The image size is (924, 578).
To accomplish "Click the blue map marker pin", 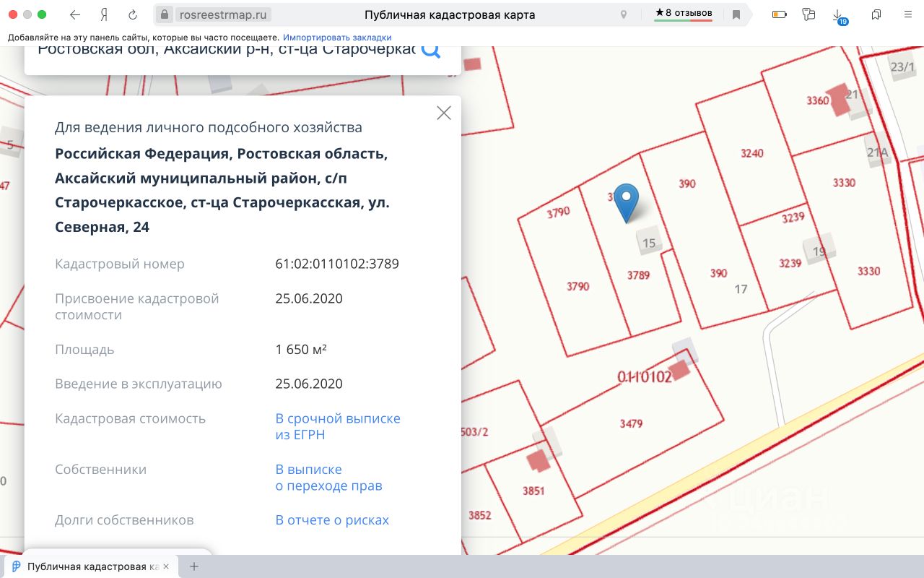I will pos(627,204).
